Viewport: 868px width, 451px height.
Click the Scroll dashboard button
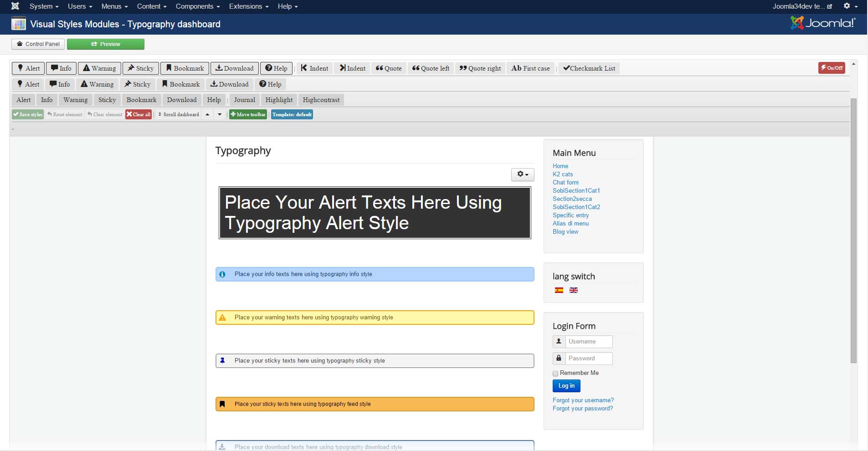coord(179,114)
